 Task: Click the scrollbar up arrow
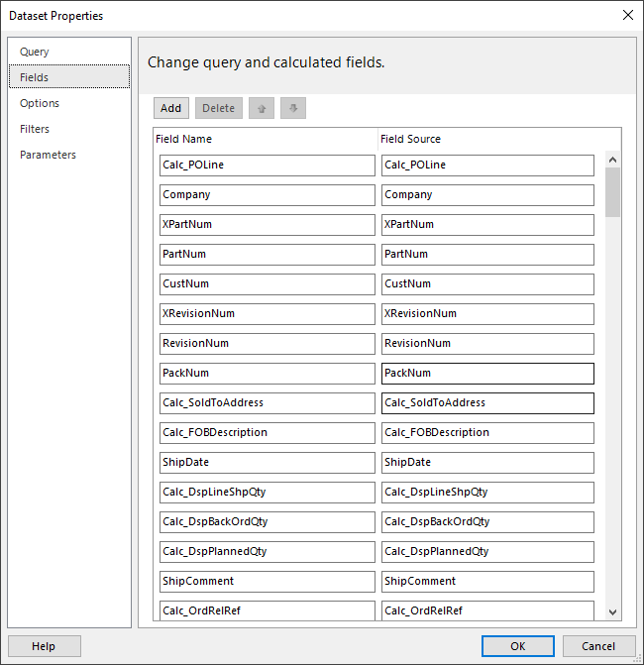(x=612, y=160)
